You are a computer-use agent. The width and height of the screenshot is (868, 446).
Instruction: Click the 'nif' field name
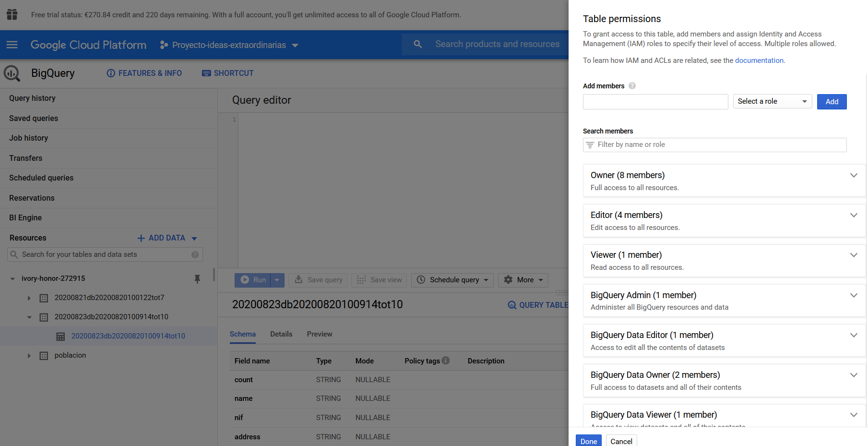[x=239, y=418]
